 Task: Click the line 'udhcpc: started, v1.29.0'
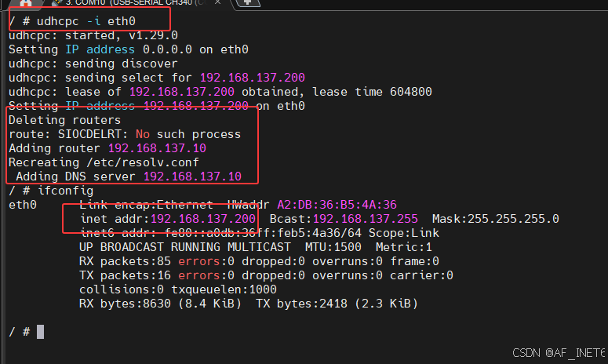pos(93,35)
